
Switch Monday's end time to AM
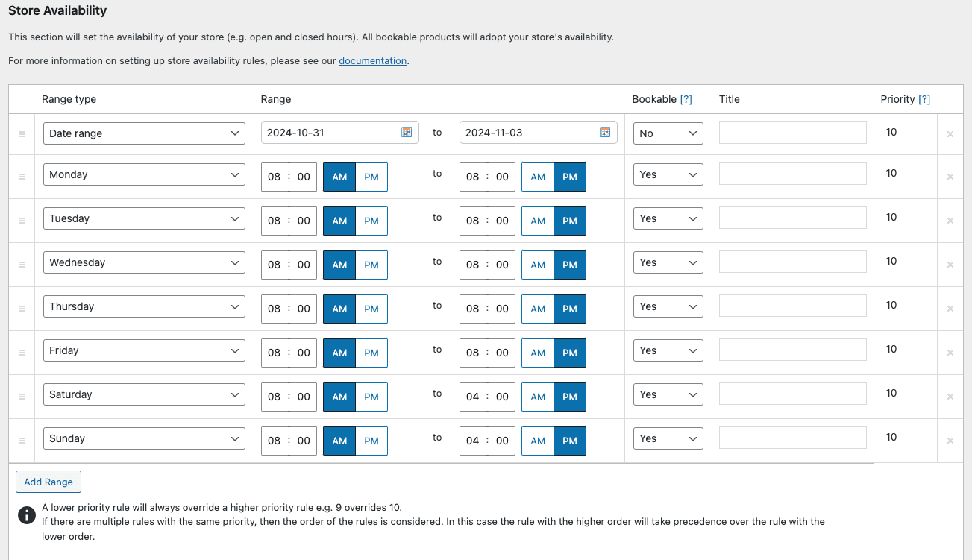point(537,177)
